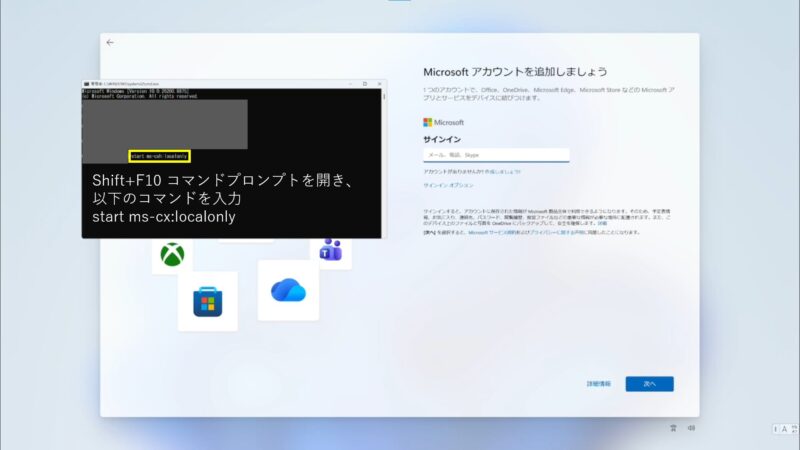Open the サインイン オプション link
Screen dimensions: 800x450
coord(448,185)
